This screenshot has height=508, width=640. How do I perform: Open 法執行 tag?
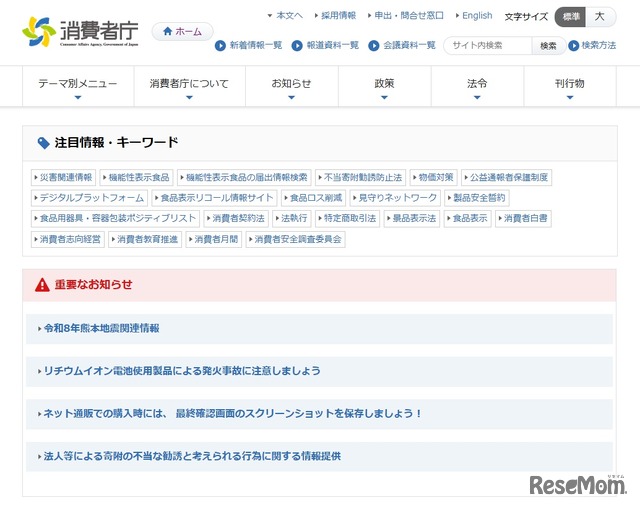(292, 218)
